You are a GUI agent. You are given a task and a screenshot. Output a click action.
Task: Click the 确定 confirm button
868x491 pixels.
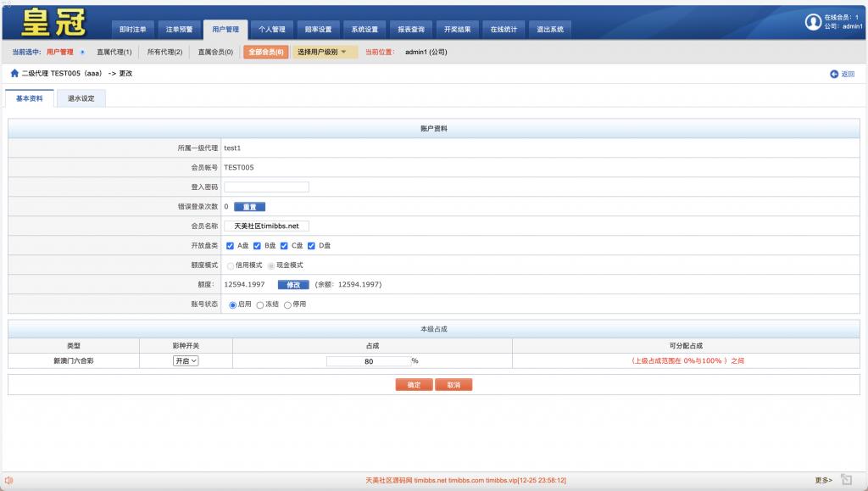click(x=414, y=385)
